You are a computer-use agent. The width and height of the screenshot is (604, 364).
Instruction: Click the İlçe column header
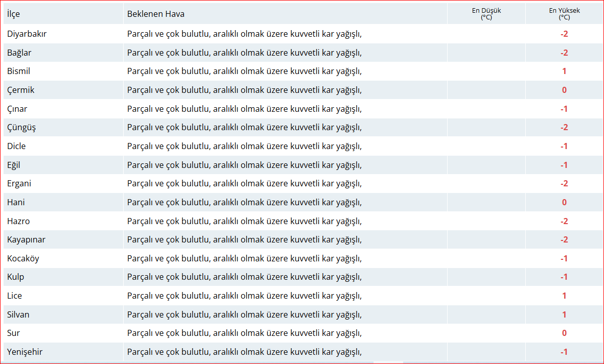[x=14, y=14]
